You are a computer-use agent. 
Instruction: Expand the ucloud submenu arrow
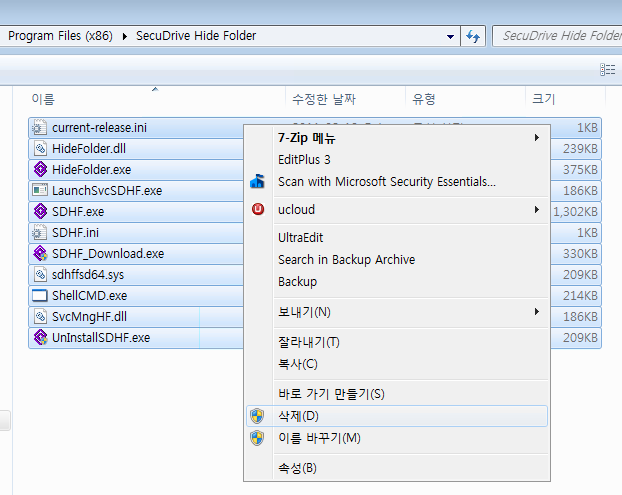[x=537, y=209]
